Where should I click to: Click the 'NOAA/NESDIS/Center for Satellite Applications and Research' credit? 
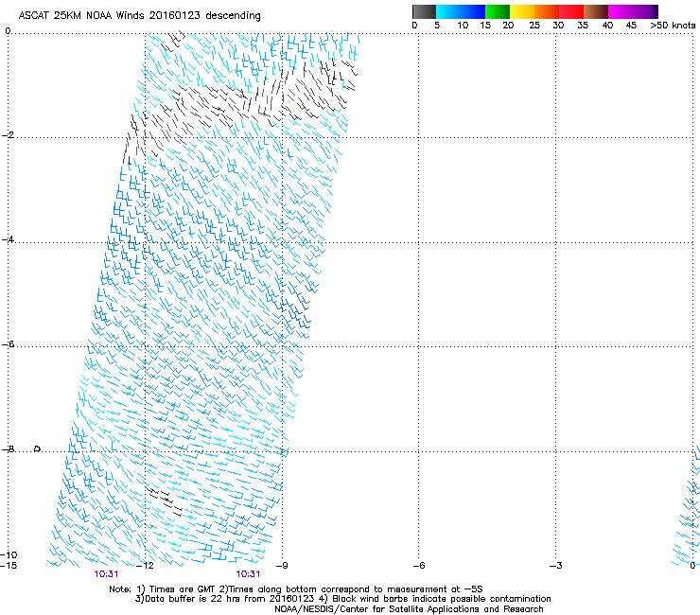pos(409,609)
